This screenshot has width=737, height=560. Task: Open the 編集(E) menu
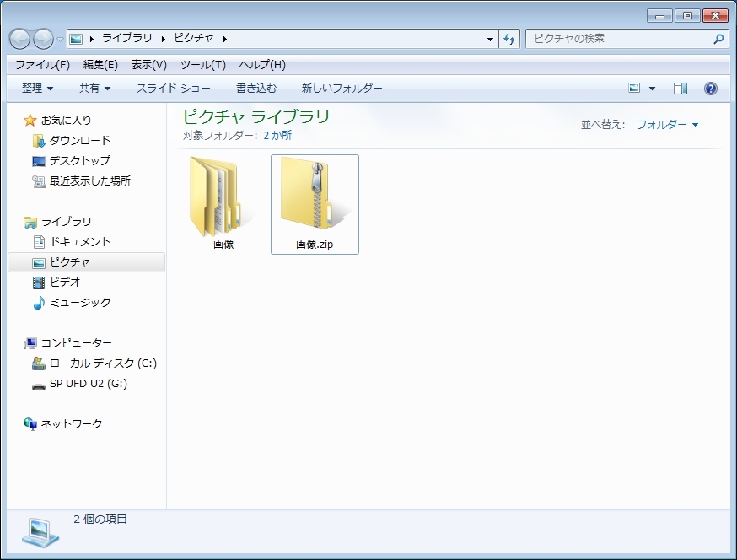click(100, 65)
